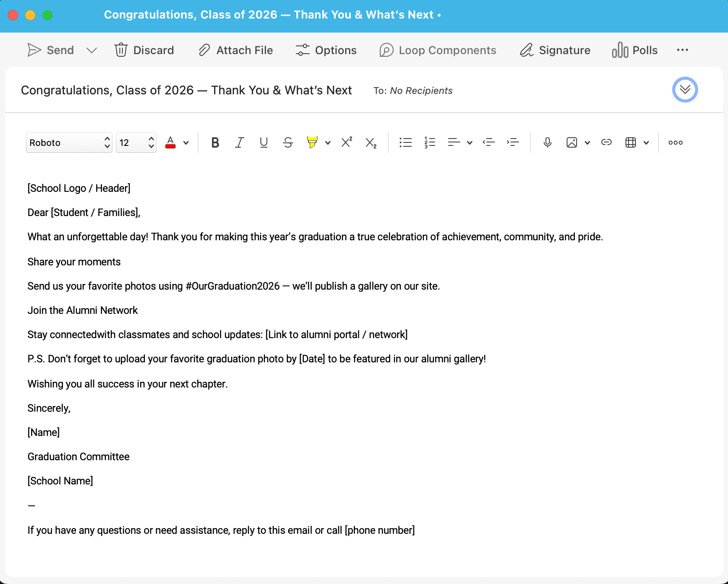Apply the red font color
The height and width of the screenshot is (584, 728).
tap(170, 142)
